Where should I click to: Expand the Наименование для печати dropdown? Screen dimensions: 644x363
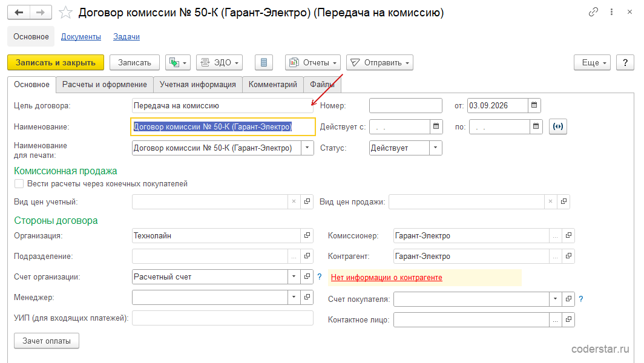point(307,148)
